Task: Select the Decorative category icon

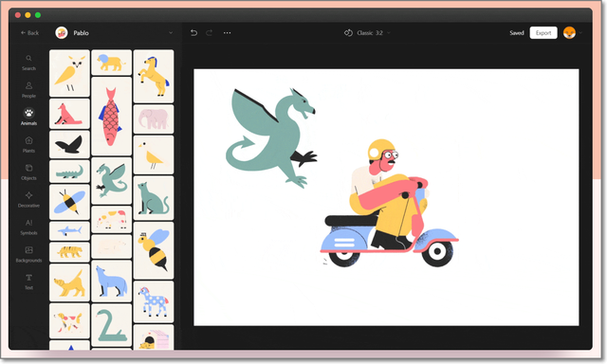Action: click(x=28, y=195)
